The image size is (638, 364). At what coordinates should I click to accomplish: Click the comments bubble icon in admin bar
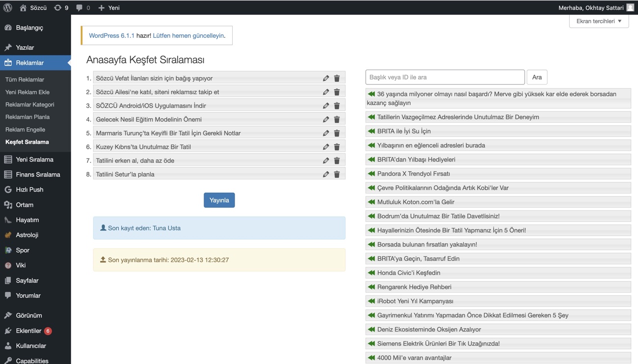tap(83, 7)
